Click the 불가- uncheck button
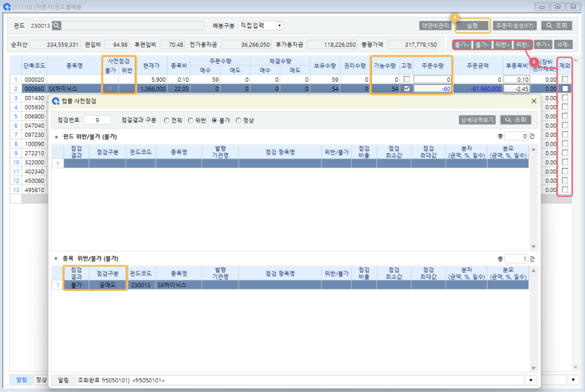This screenshot has height=392, width=585. pyautogui.click(x=482, y=45)
